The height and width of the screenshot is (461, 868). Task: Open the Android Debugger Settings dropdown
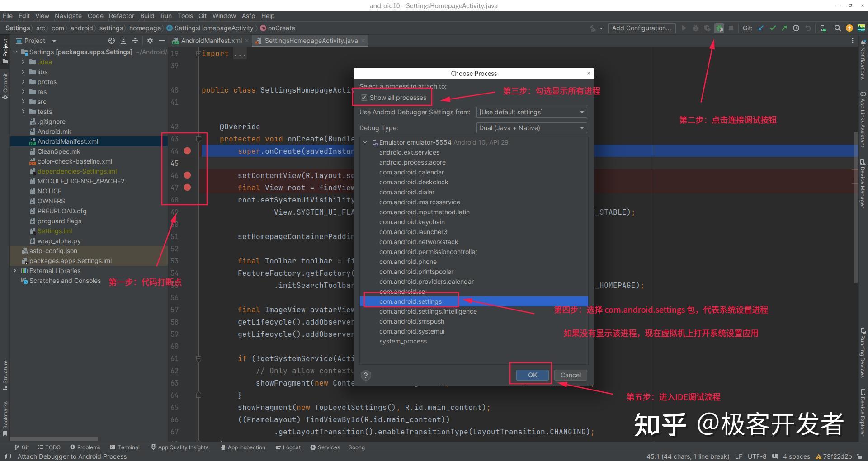tap(532, 112)
